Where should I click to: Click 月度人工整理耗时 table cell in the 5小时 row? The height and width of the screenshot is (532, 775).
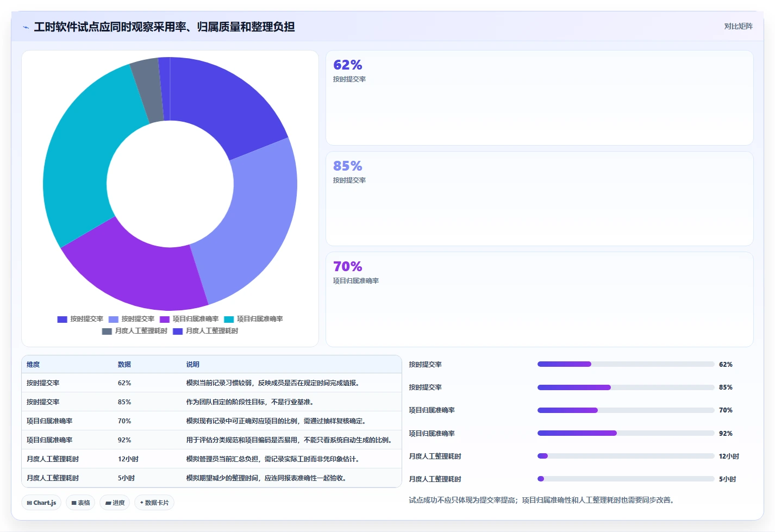tap(52, 478)
